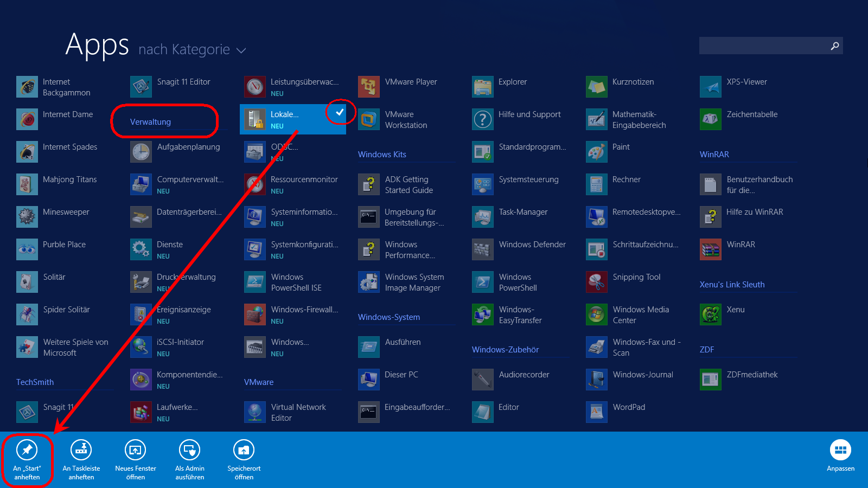This screenshot has width=868, height=488.
Task: Launch the WinRAR app icon
Action: (x=711, y=249)
